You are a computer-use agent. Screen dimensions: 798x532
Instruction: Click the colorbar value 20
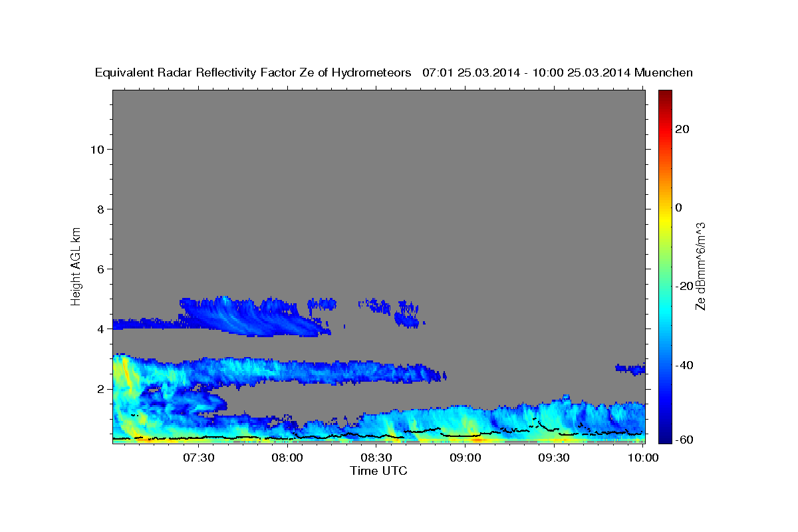pos(682,129)
